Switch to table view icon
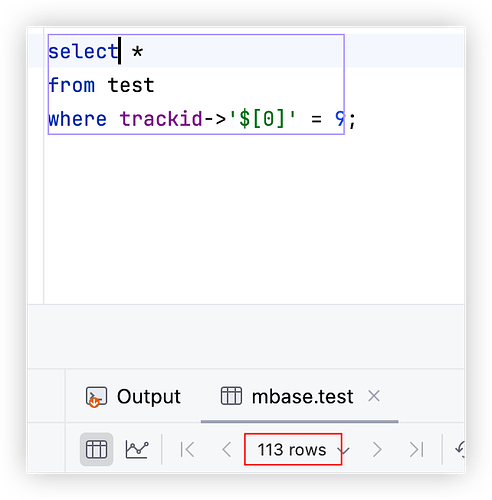 (96, 449)
